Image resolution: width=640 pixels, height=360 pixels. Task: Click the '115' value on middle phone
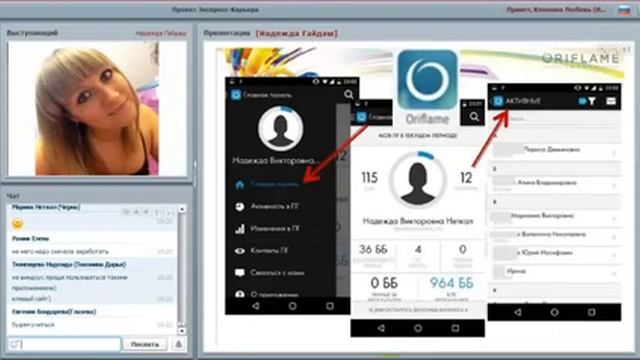pos(369,178)
